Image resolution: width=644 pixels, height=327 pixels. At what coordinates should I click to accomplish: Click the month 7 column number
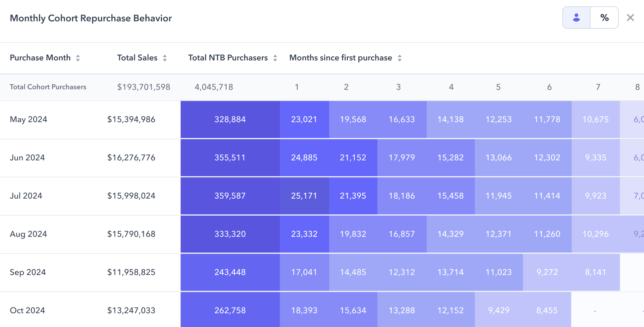coord(598,87)
